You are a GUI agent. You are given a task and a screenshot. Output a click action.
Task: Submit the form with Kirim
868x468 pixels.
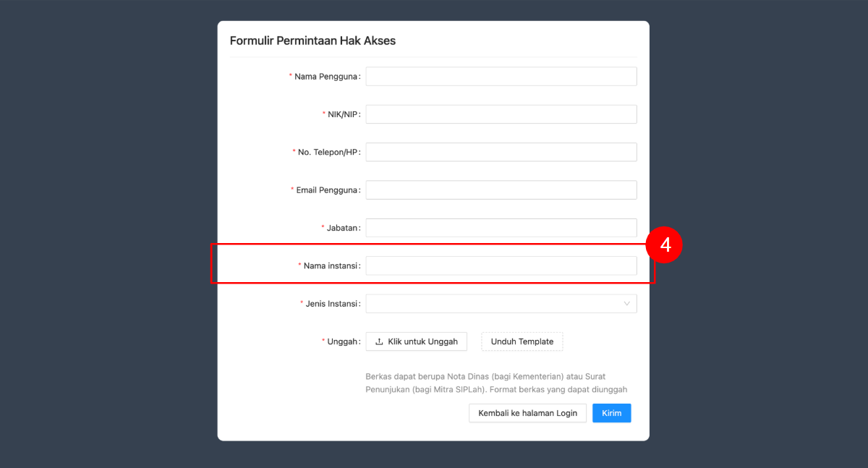pyautogui.click(x=612, y=413)
